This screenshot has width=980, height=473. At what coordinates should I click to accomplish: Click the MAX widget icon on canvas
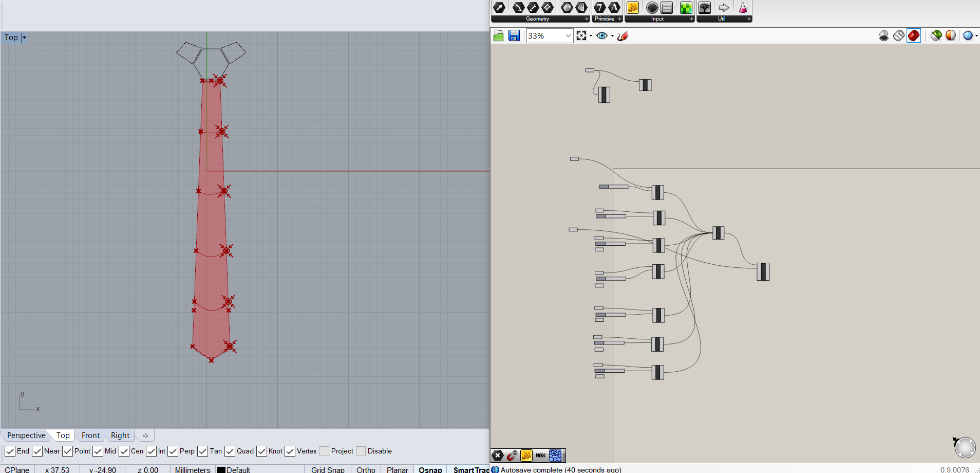tap(541, 455)
